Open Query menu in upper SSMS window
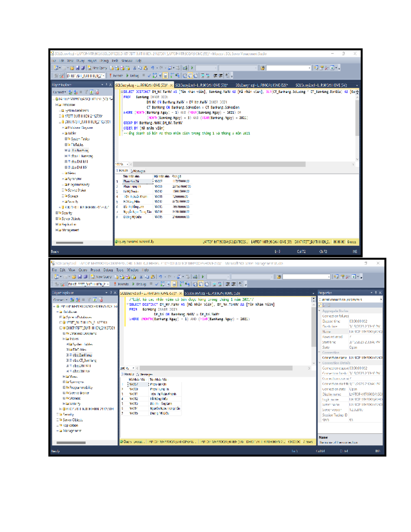The image size is (411, 532). click(81, 61)
